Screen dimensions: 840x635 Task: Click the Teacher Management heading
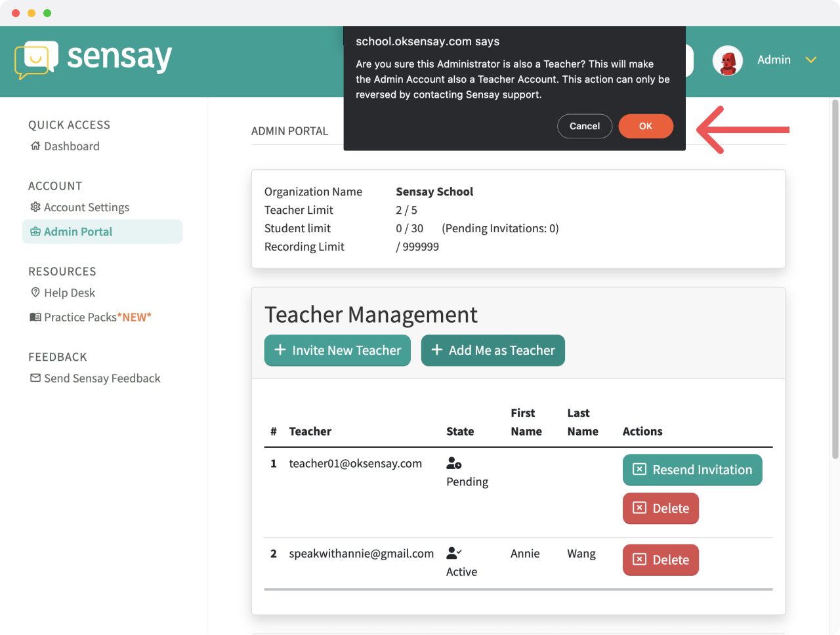pyautogui.click(x=371, y=315)
